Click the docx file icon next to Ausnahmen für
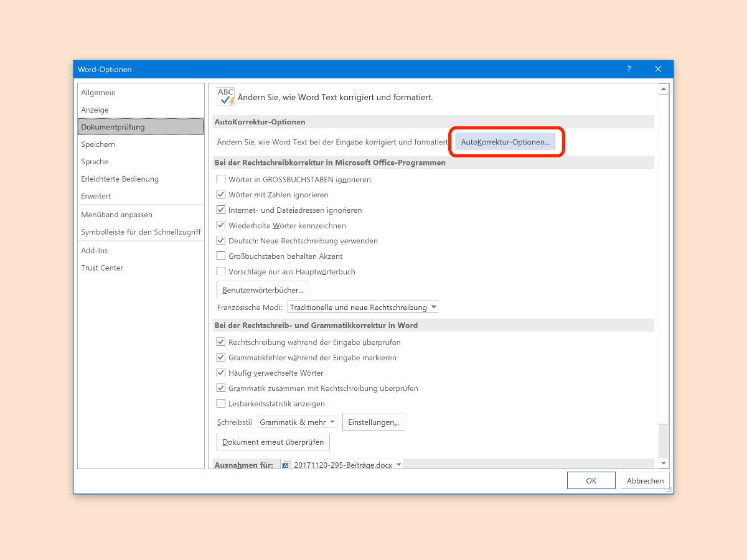This screenshot has width=747, height=560. pos(286,465)
